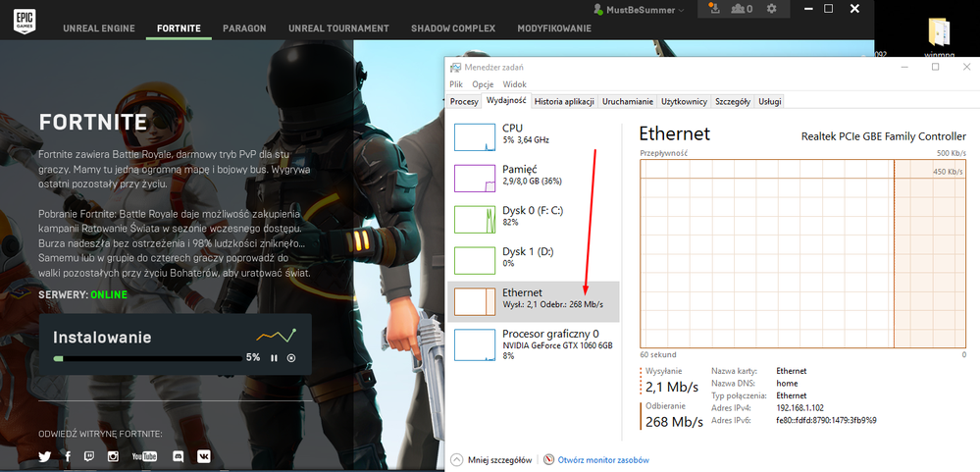The image size is (980, 472).
Task: Open Fortnite's Twitter page icon
Action: pos(44,456)
